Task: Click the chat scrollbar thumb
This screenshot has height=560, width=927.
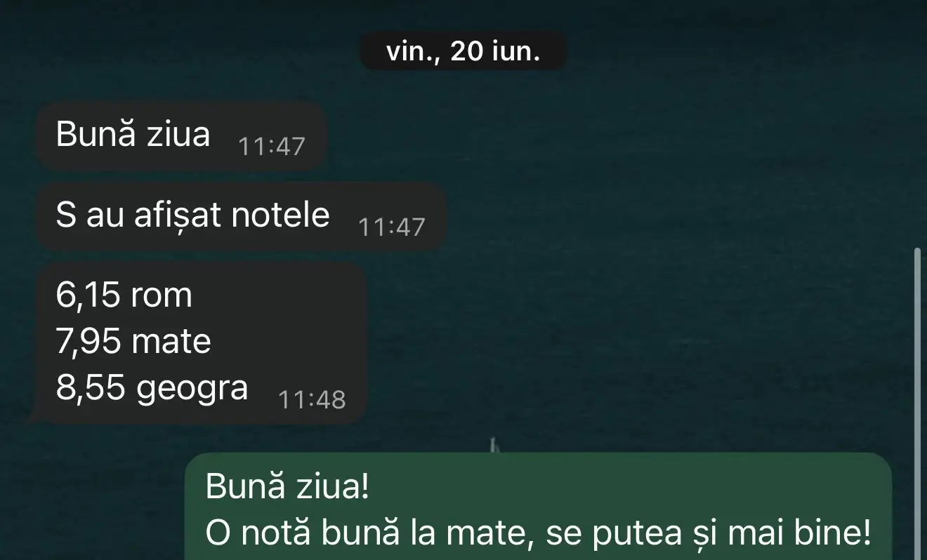Action: click(x=916, y=404)
